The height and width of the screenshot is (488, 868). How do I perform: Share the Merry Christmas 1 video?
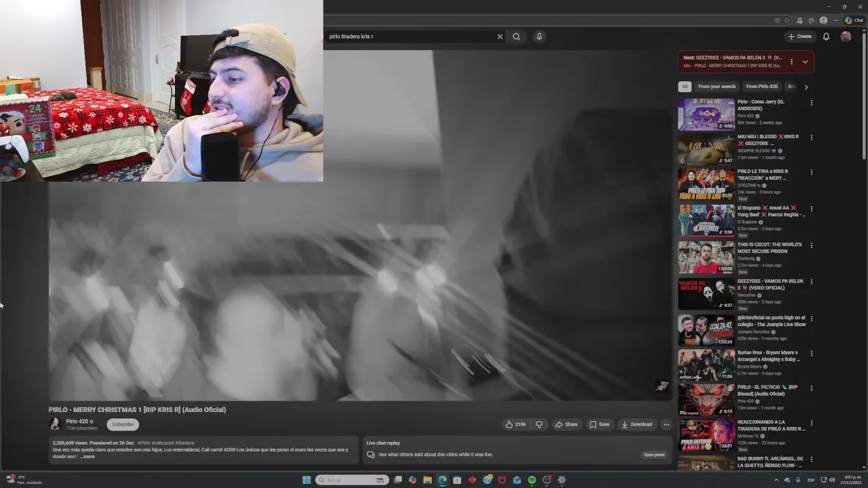tap(566, 424)
